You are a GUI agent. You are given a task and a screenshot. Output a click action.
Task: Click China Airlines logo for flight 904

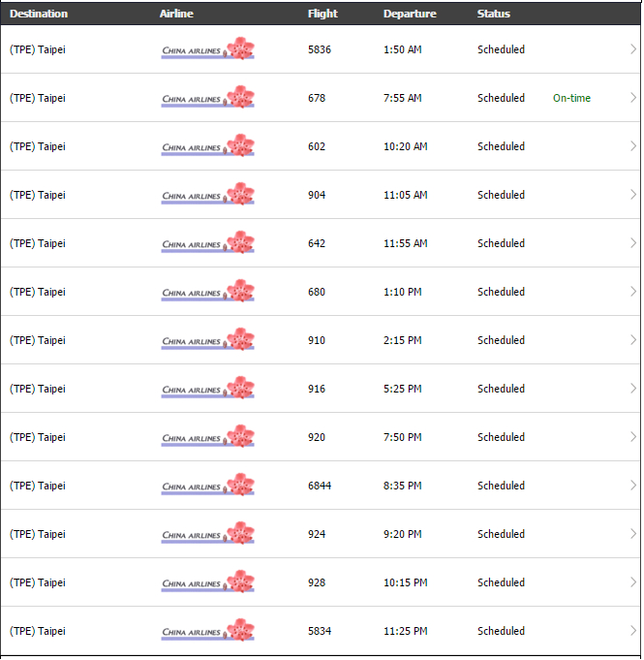coord(208,194)
